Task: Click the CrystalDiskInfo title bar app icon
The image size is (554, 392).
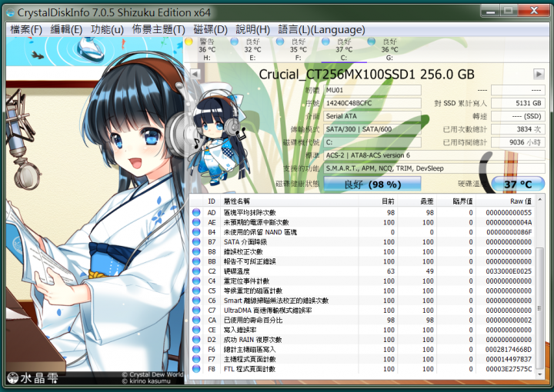Action: pyautogui.click(x=10, y=13)
